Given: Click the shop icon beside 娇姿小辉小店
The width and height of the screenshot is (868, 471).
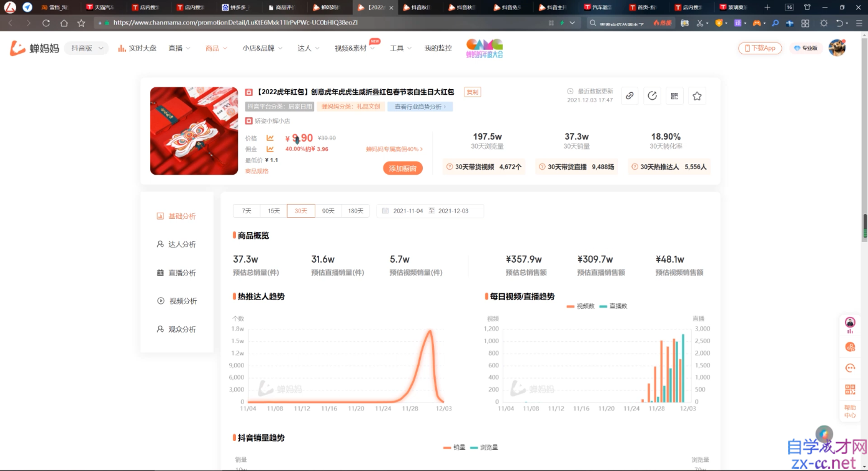Looking at the screenshot, I should coord(249,121).
